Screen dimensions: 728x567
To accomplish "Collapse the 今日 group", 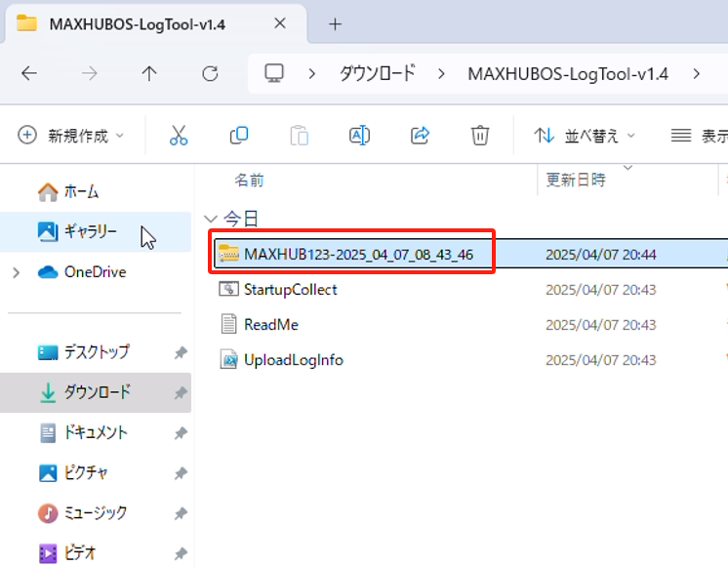I will [211, 219].
